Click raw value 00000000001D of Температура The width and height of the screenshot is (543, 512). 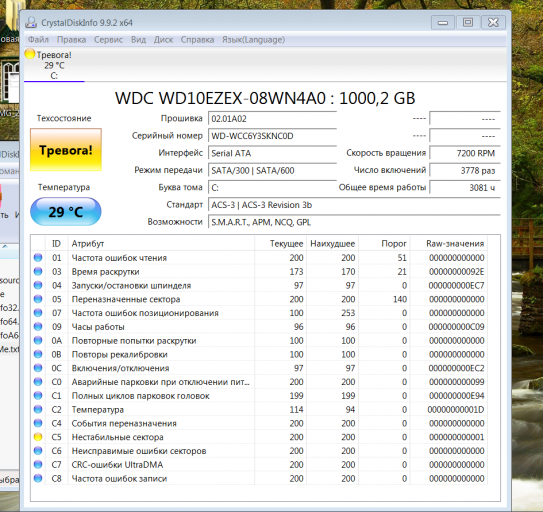point(456,409)
